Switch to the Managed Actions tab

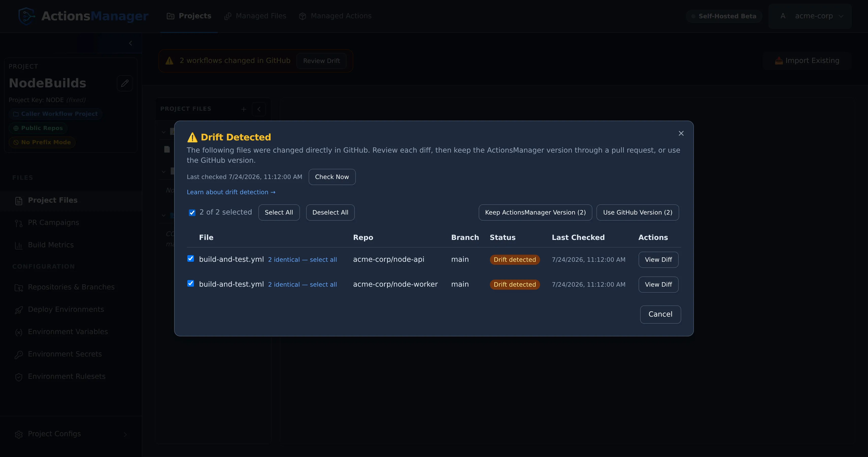(x=335, y=16)
